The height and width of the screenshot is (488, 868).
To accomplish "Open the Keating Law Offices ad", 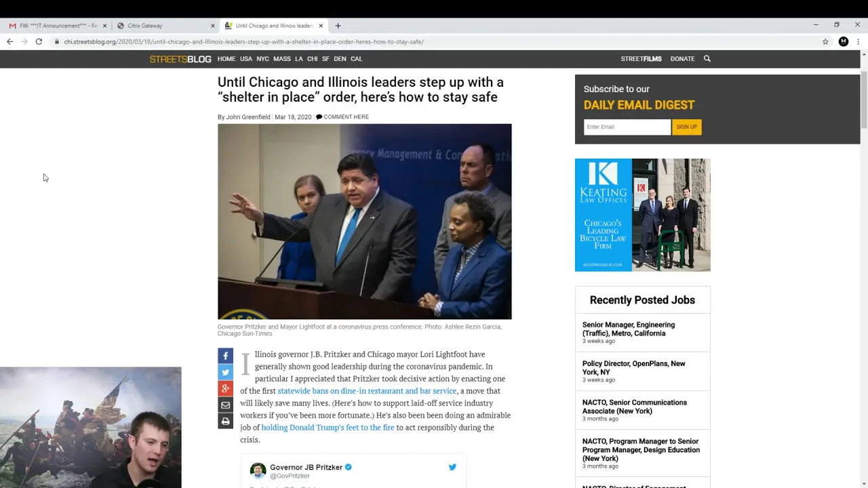I will (642, 215).
